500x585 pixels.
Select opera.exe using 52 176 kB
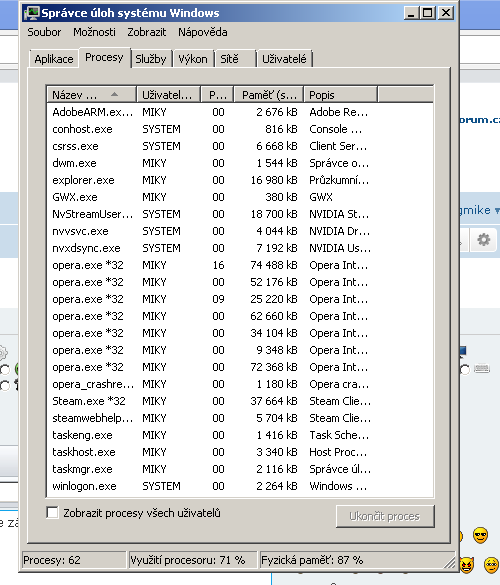240,282
